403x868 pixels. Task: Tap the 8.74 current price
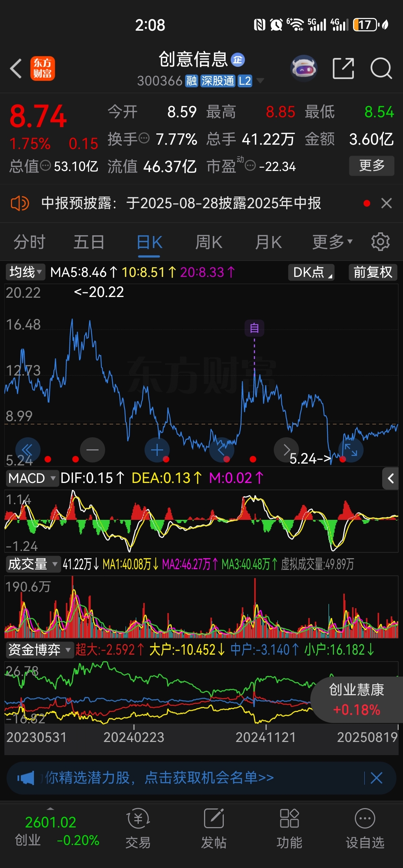click(x=38, y=117)
